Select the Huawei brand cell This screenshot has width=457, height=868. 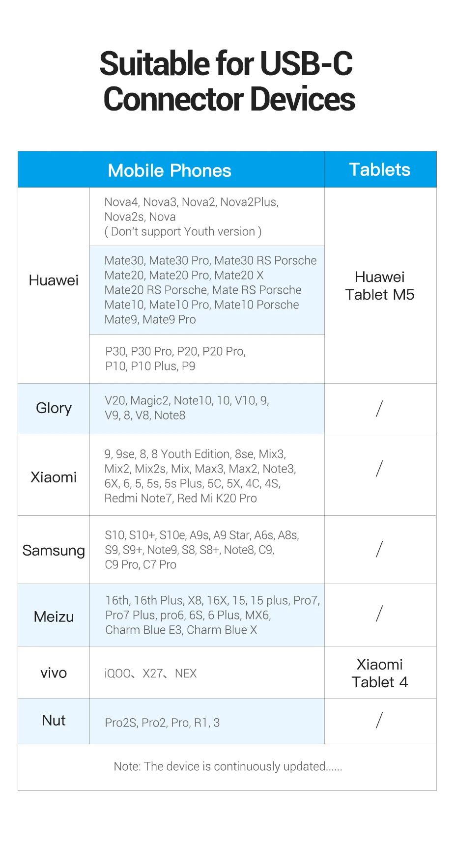tap(54, 280)
